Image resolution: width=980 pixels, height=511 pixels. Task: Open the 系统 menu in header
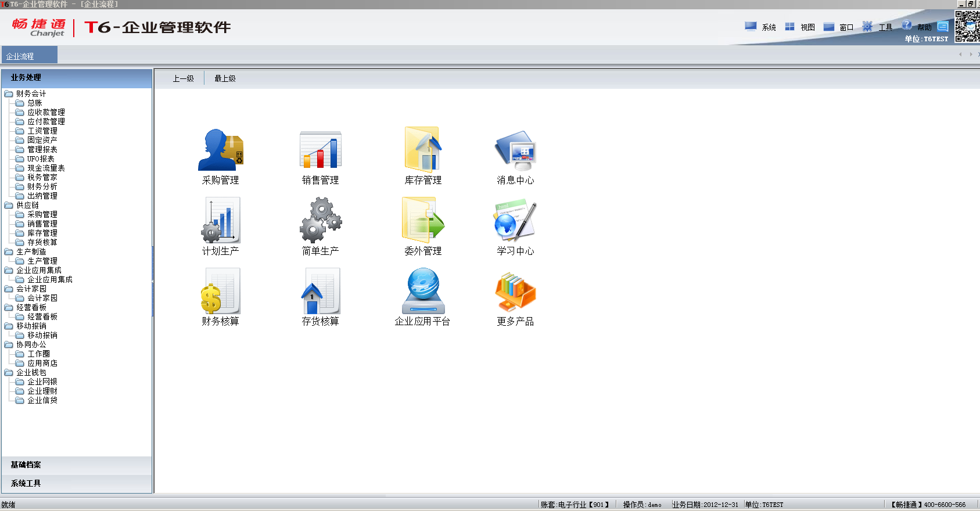[x=760, y=27]
